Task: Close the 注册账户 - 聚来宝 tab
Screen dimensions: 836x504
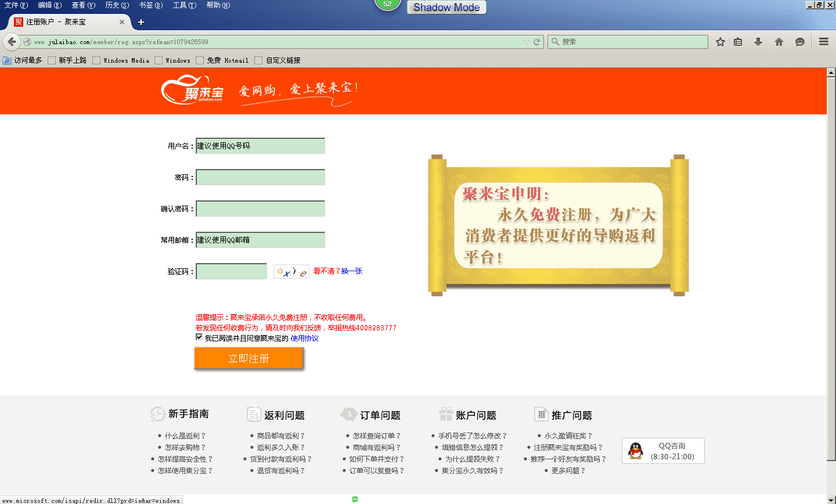Action: tap(122, 22)
